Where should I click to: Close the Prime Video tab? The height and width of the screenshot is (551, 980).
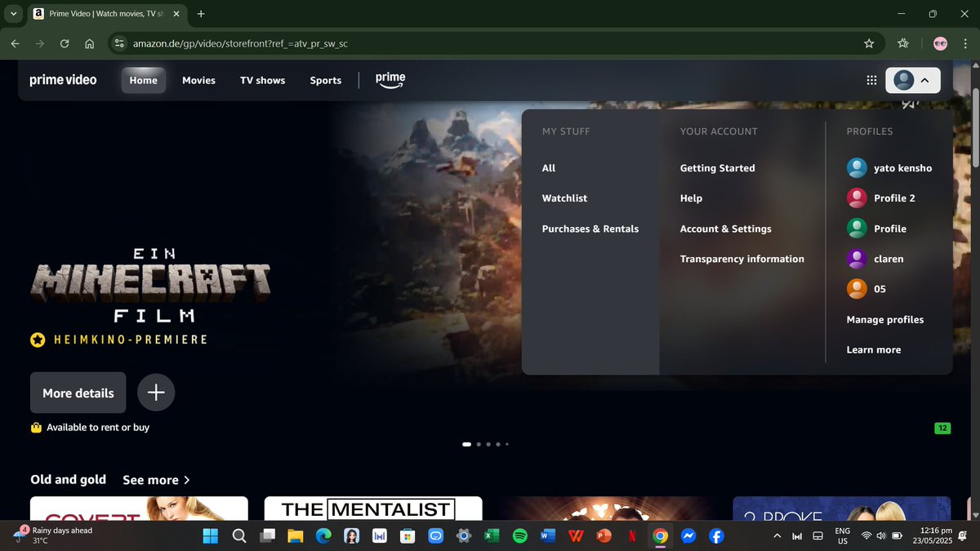(x=176, y=14)
